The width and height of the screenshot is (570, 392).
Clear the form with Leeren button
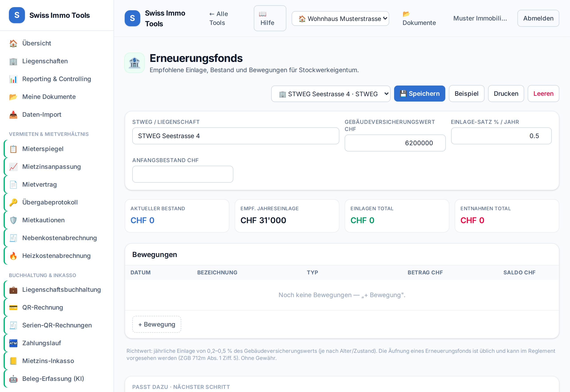(543, 94)
